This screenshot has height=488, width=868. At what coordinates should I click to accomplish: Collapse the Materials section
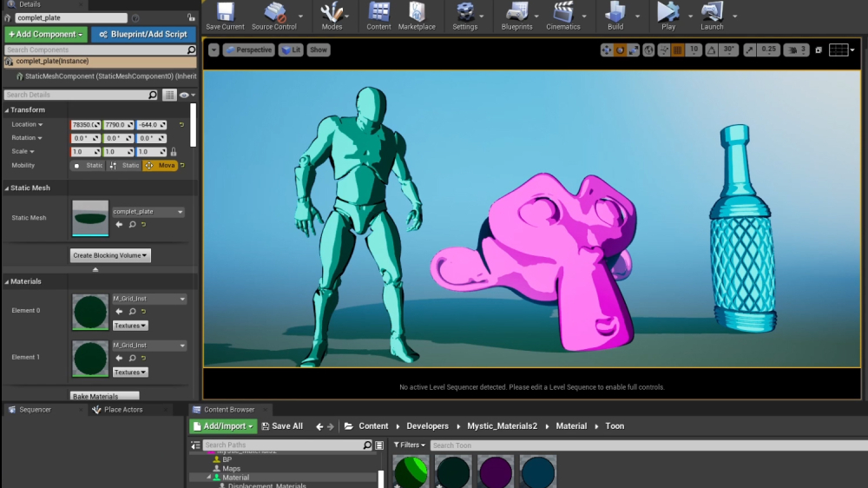click(x=7, y=282)
